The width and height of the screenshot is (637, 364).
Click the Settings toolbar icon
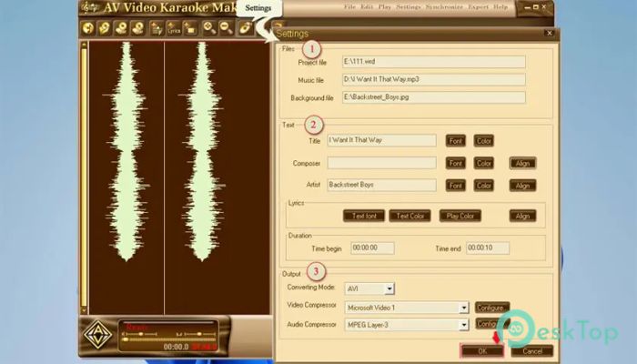[246, 28]
